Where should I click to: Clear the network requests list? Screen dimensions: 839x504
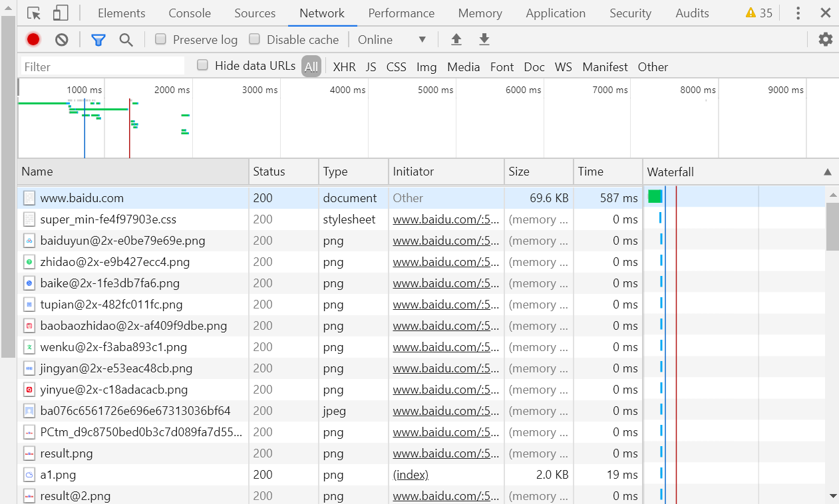61,39
